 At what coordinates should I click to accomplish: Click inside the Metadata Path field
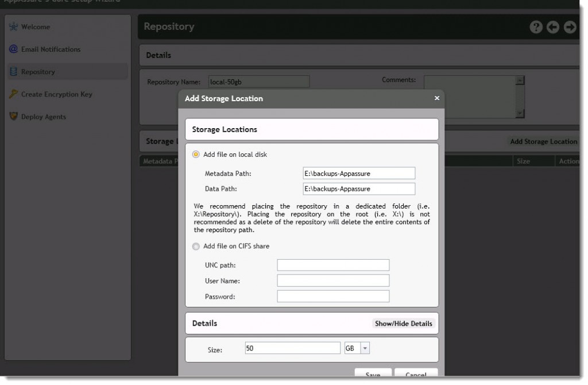click(359, 172)
